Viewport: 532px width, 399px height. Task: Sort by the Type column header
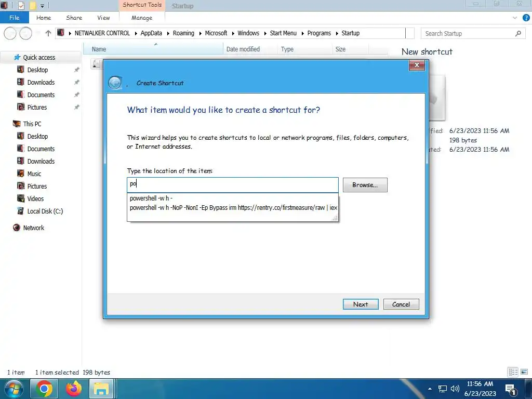tap(305, 49)
